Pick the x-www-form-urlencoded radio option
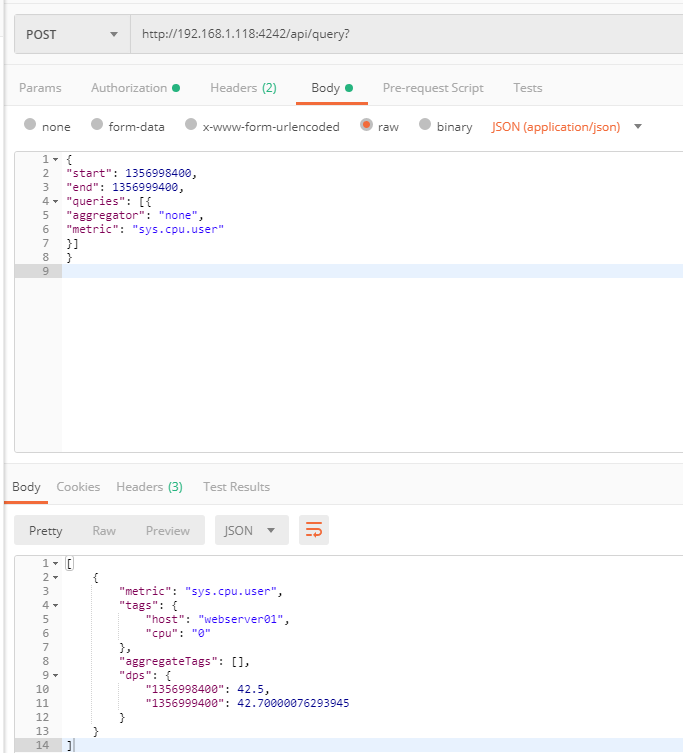Viewport: 683px width, 753px height. (191, 124)
